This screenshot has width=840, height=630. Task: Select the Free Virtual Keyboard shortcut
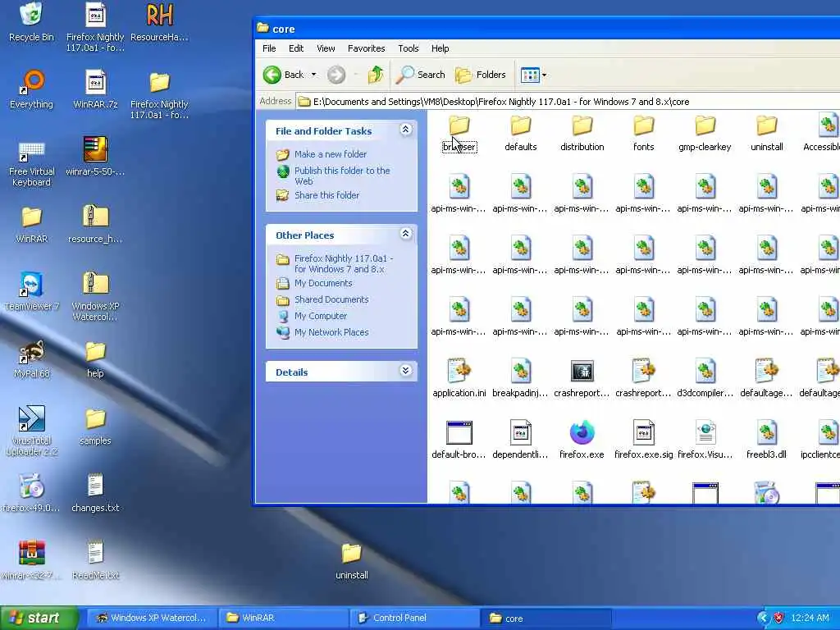[x=31, y=163]
